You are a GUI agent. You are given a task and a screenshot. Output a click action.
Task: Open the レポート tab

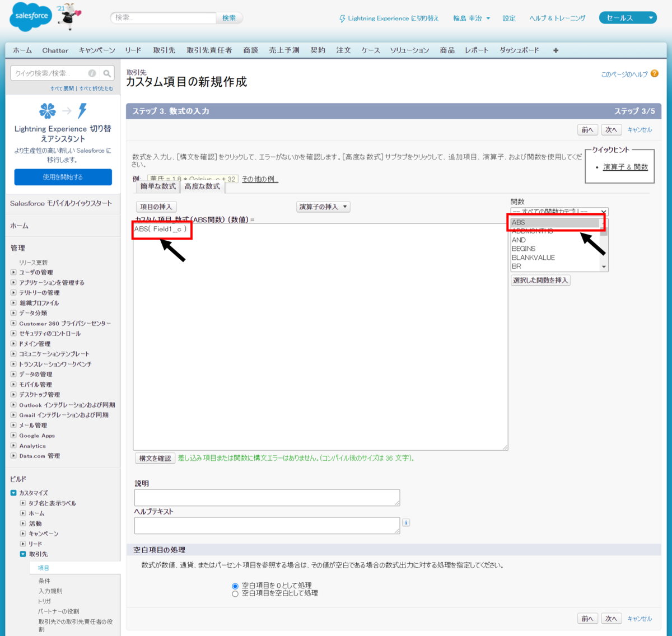coord(477,50)
